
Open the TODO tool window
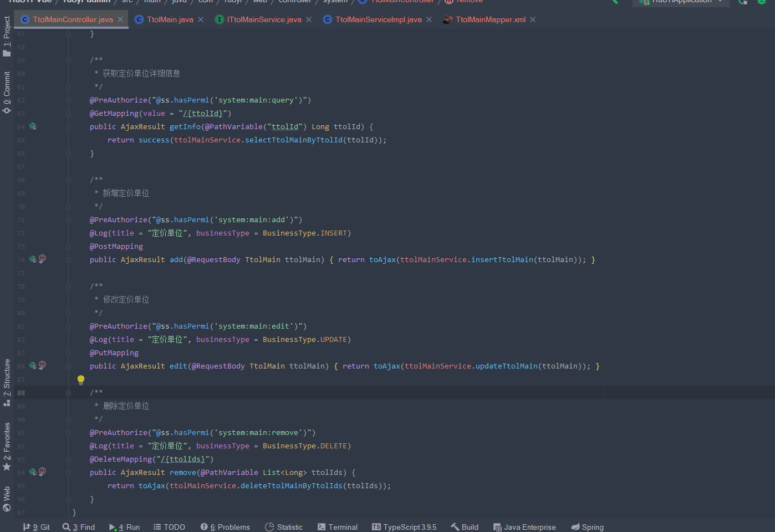[x=169, y=527]
